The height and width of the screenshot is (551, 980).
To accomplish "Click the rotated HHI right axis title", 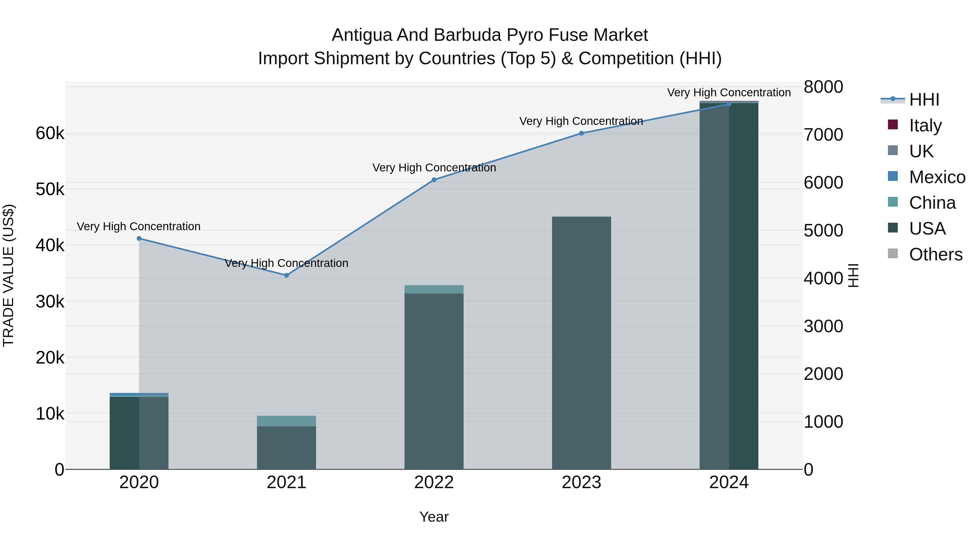I will [x=854, y=275].
